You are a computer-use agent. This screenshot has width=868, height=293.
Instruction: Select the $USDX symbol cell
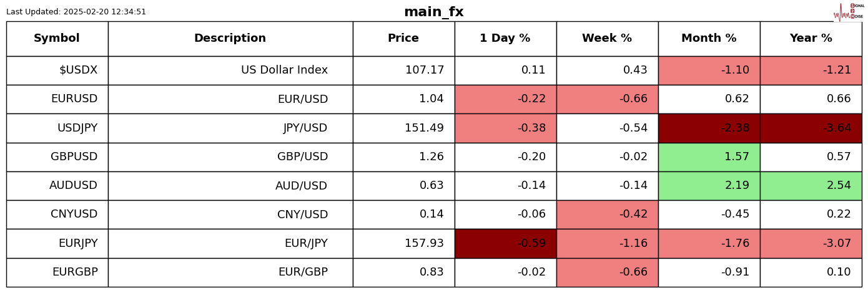(78, 70)
